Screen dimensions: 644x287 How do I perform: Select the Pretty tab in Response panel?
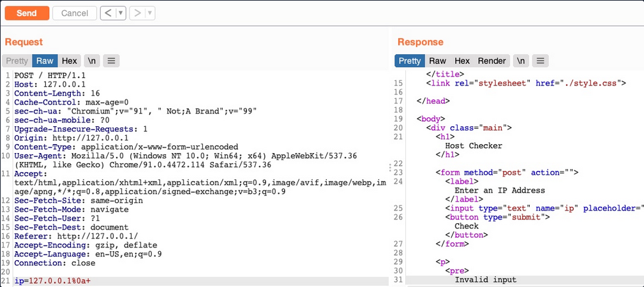(x=409, y=61)
